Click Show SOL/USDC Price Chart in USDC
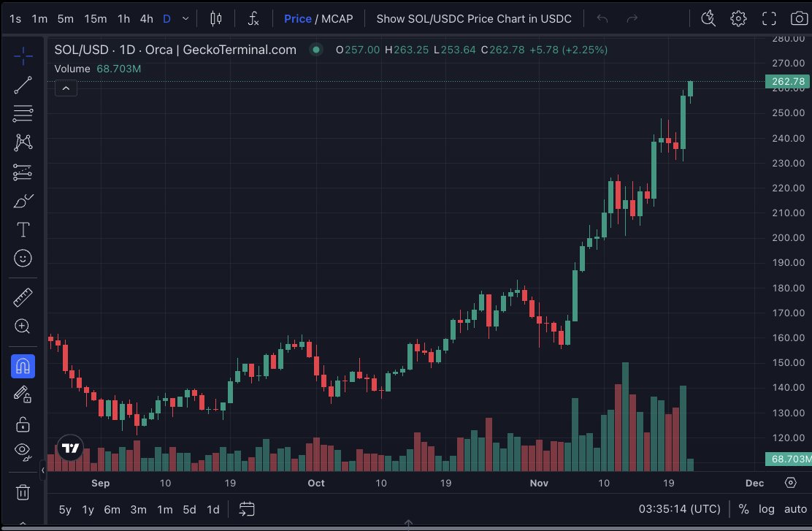The width and height of the screenshot is (812, 531). pyautogui.click(x=474, y=18)
